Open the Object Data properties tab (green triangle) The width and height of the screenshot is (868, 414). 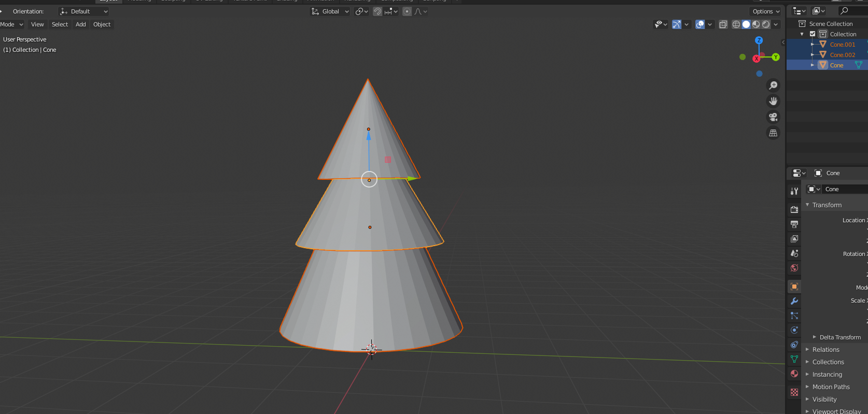point(794,359)
